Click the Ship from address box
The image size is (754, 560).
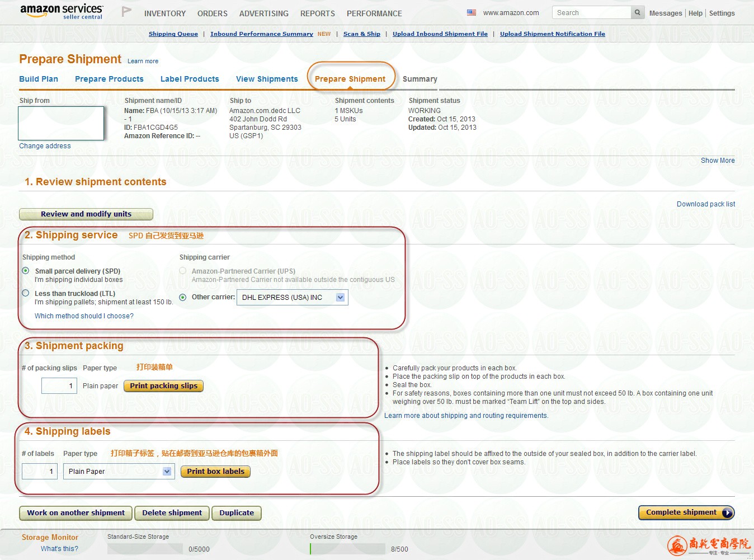[x=61, y=123]
